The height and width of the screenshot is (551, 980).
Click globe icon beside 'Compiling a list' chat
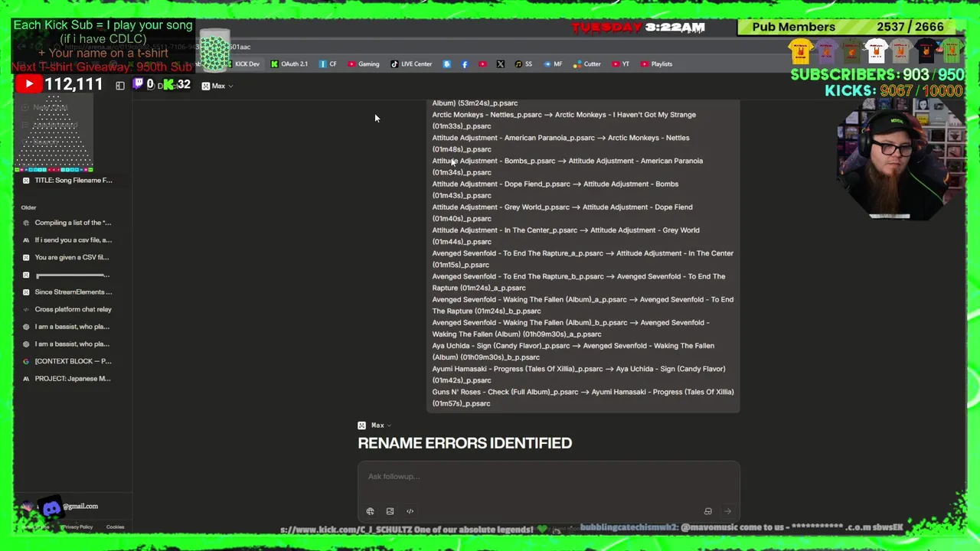click(x=26, y=223)
